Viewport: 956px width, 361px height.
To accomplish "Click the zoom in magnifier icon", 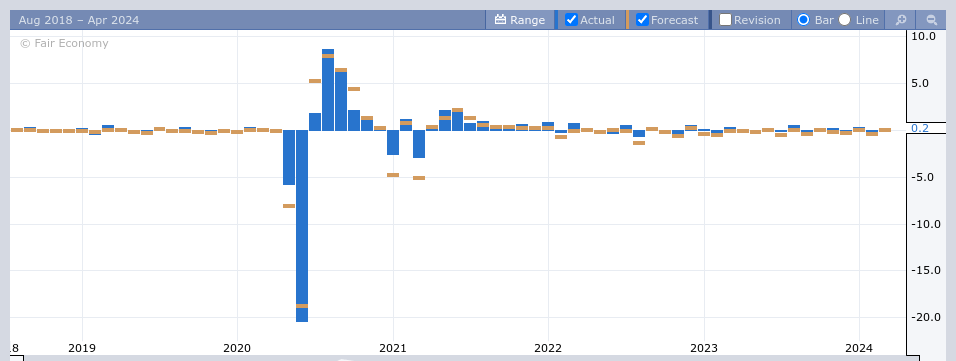I will (901, 20).
